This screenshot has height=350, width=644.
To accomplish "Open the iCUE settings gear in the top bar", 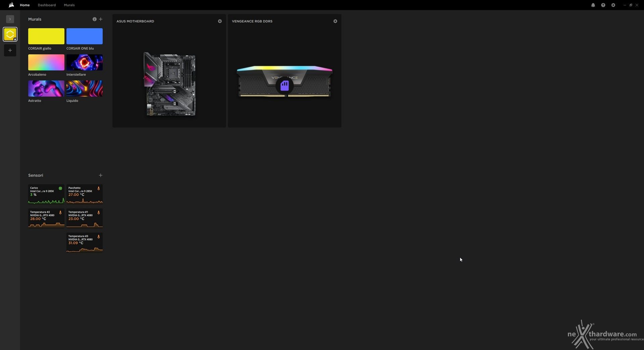I will pyautogui.click(x=613, y=5).
